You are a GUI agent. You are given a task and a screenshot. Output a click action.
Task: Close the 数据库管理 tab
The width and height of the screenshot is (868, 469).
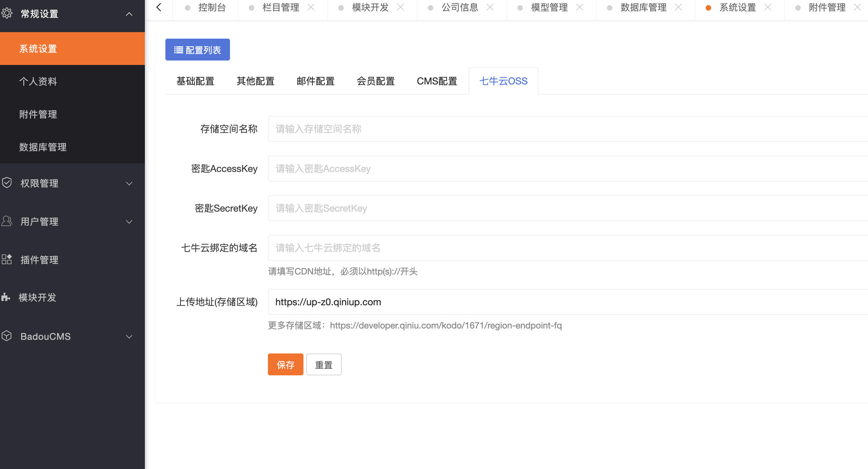point(678,7)
